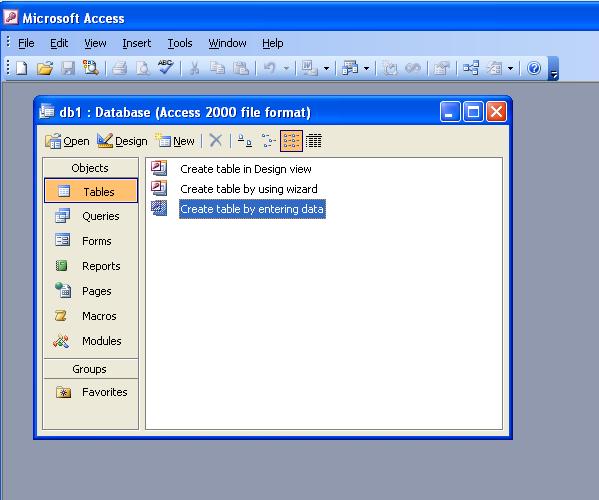599x500 pixels.
Task: Minimize the db1 database window
Action: pos(450,112)
